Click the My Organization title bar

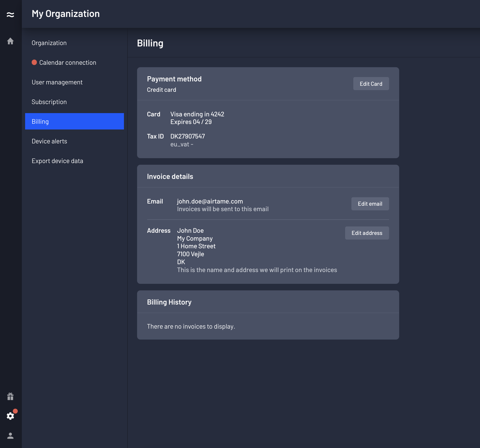tap(66, 14)
